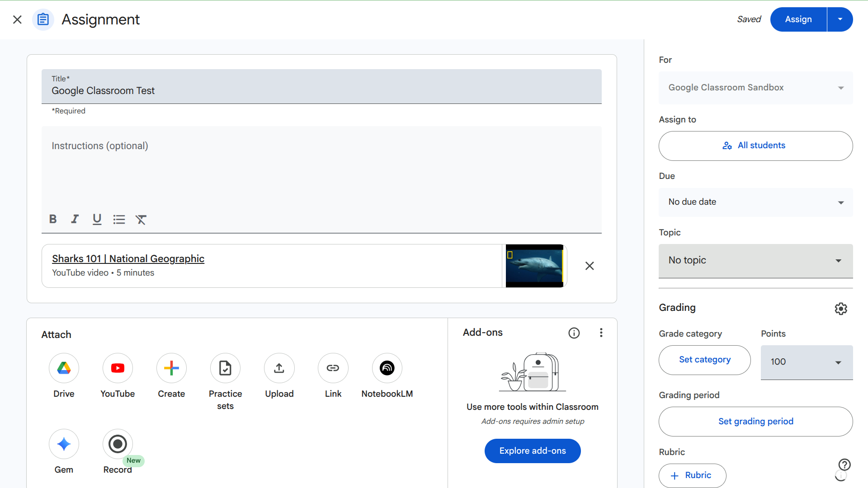The width and height of the screenshot is (868, 488).
Task: Toggle bold formatting in instructions
Action: pos(53,219)
